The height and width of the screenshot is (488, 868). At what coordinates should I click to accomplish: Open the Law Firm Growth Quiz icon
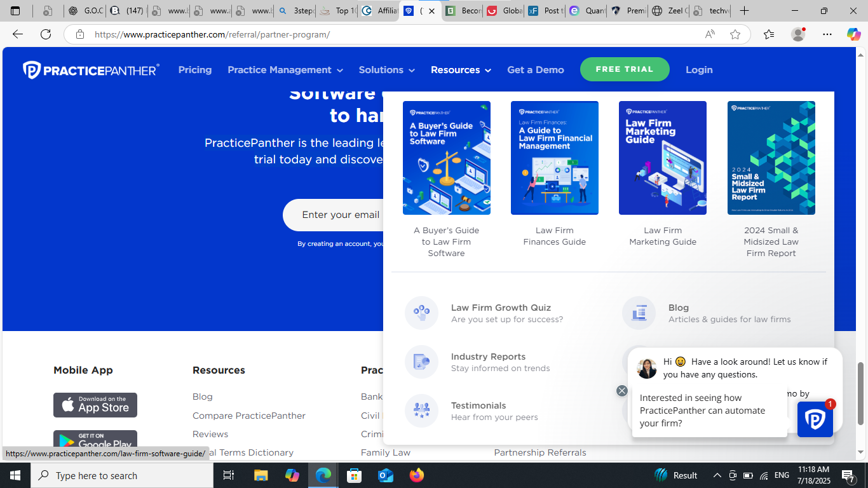pyautogui.click(x=421, y=313)
